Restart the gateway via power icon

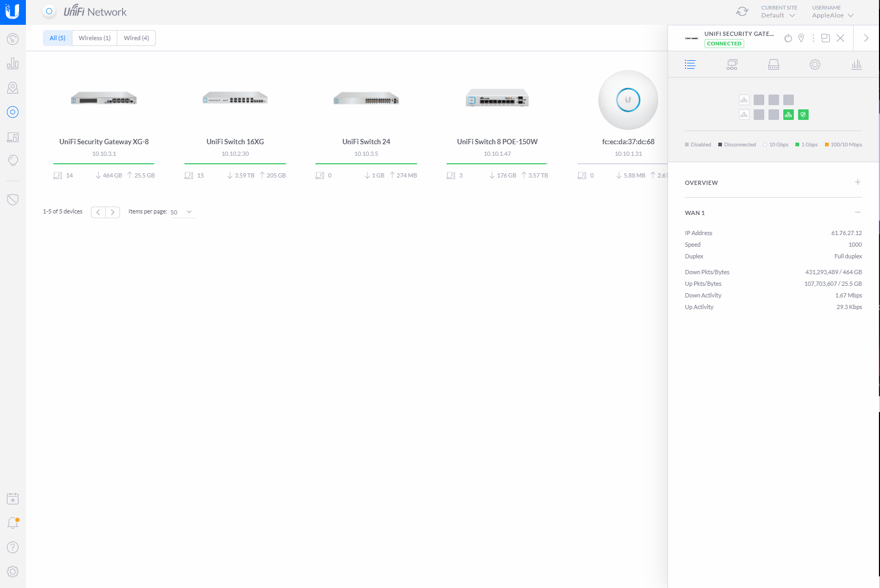tap(788, 38)
